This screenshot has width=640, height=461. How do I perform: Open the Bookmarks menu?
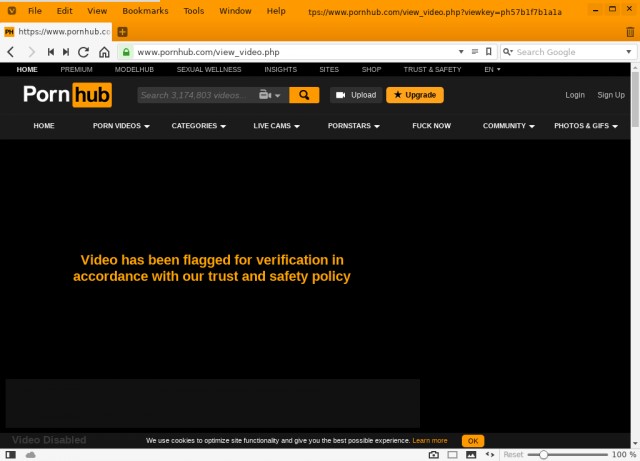(x=145, y=11)
